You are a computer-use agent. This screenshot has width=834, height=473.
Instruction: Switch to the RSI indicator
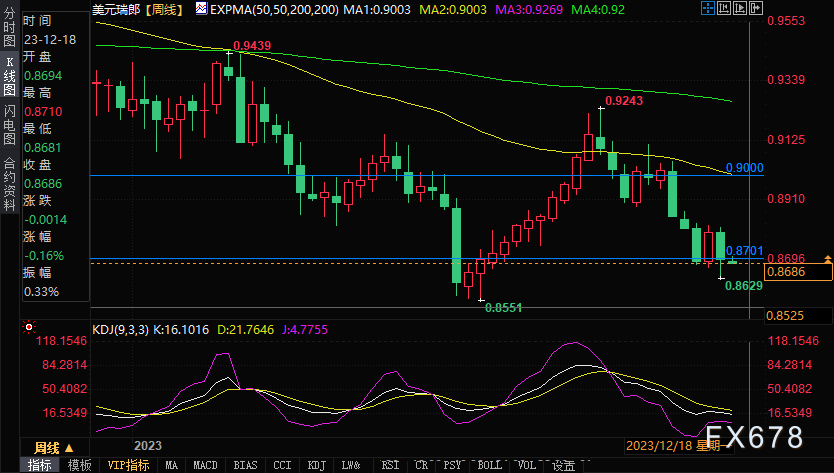click(x=390, y=465)
